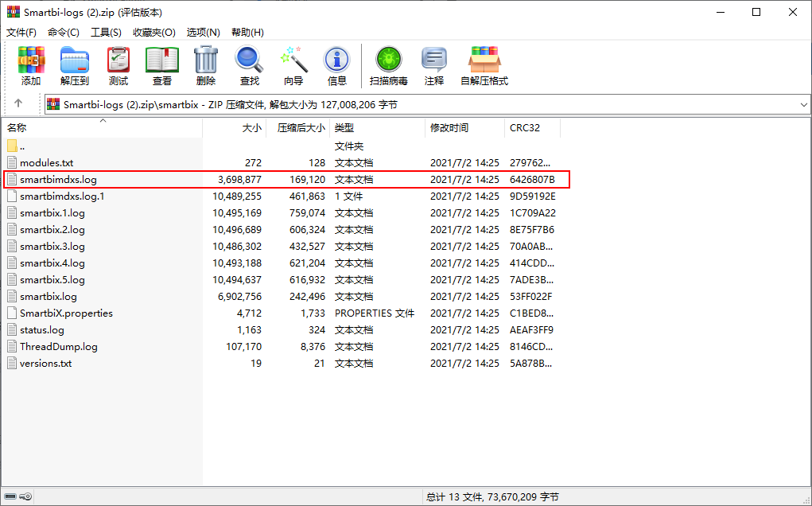Click the versions.txt file icon
Screen dimensions: 812x506
pos(12,363)
